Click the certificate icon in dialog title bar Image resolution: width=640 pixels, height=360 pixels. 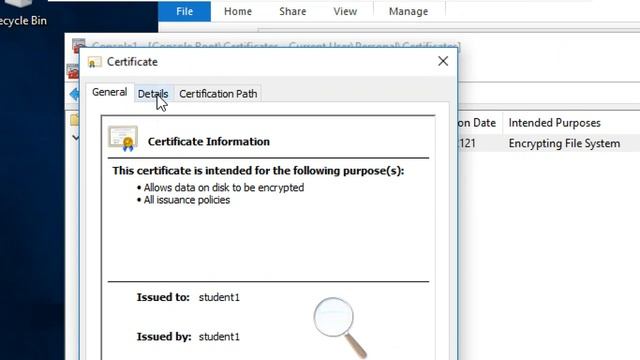(94, 62)
